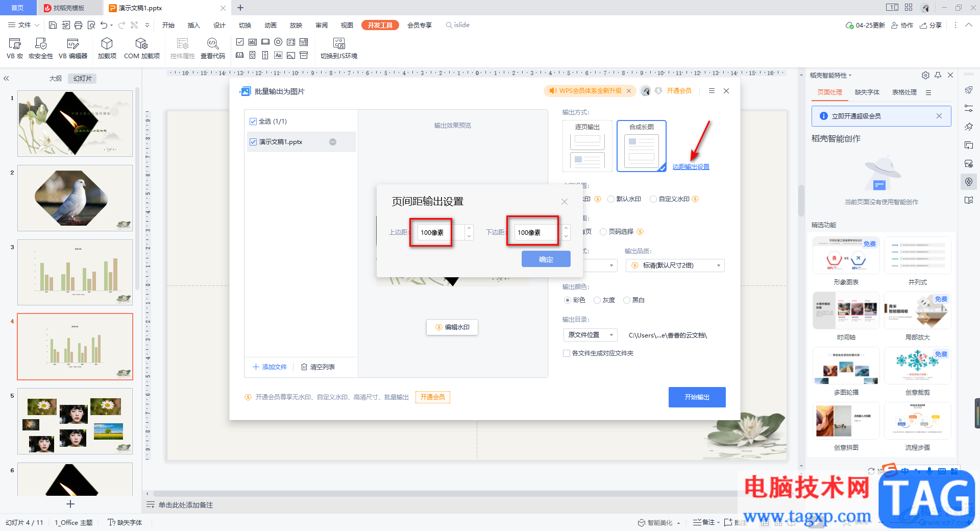980x531 pixels.
Task: Open the file options icon beside 演示文稿1.pptx
Action: pyautogui.click(x=333, y=142)
